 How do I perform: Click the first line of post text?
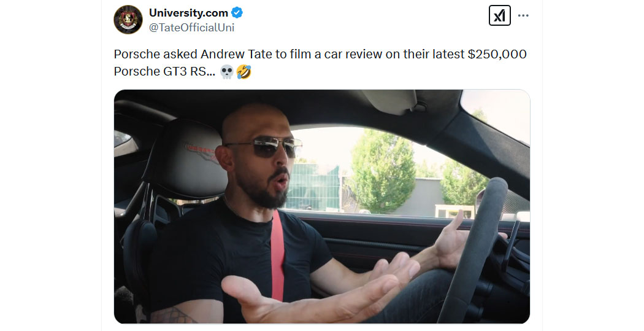coord(320,54)
